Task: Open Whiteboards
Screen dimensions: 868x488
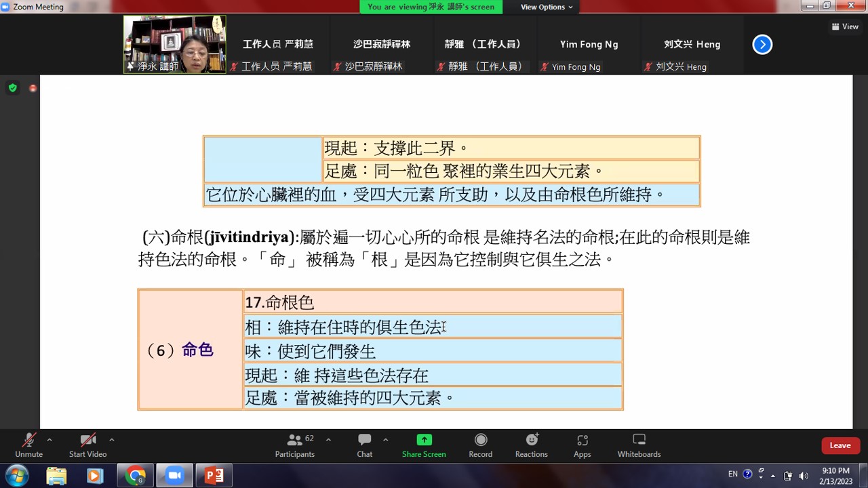Action: (639, 445)
